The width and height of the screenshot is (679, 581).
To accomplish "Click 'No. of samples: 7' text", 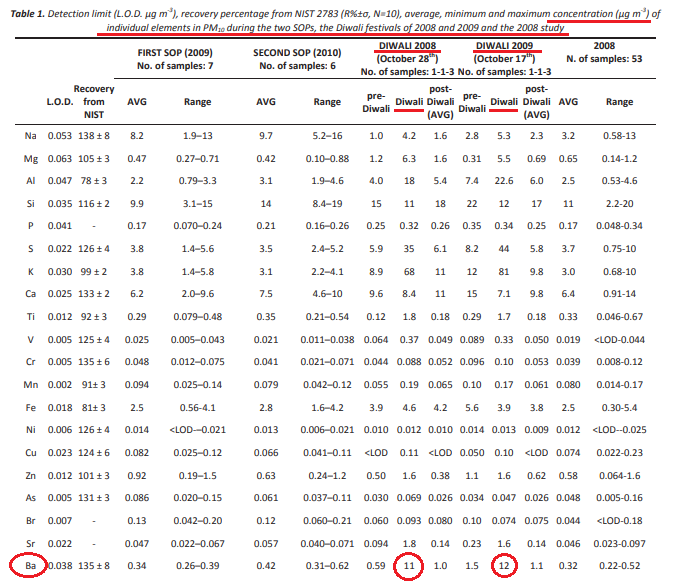I will click(x=175, y=66).
